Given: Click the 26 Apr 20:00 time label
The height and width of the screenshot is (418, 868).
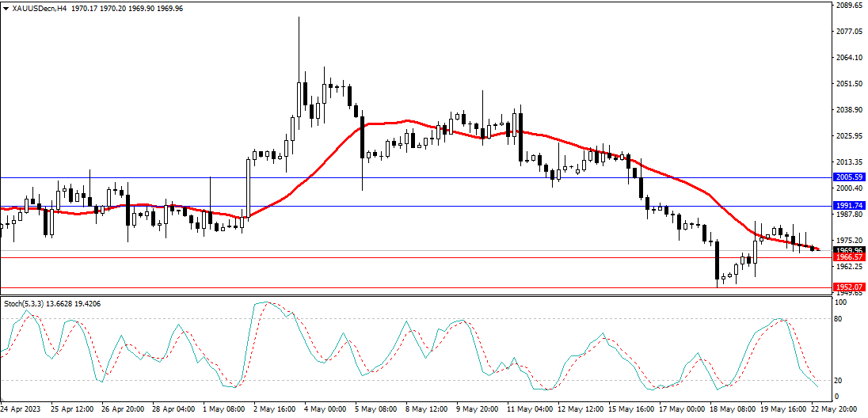Looking at the screenshot, I should [x=122, y=410].
